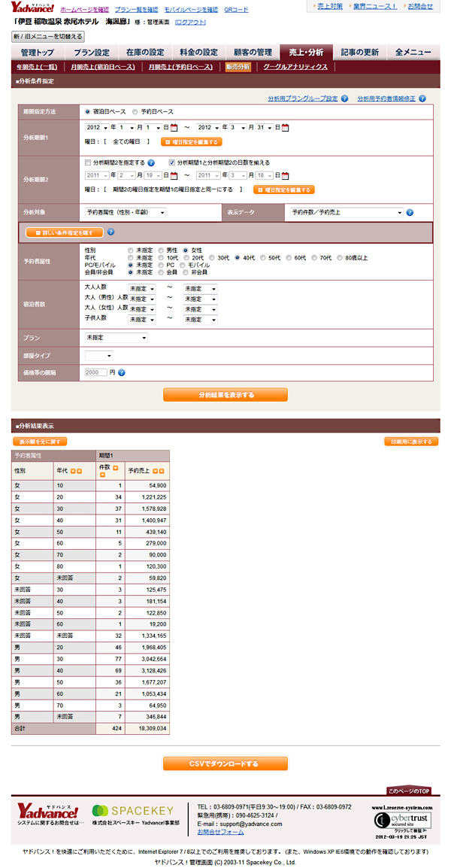Viewport: 451px width, 868px height.
Task: Open 在庫の設定 main tab
Action: pos(145,53)
